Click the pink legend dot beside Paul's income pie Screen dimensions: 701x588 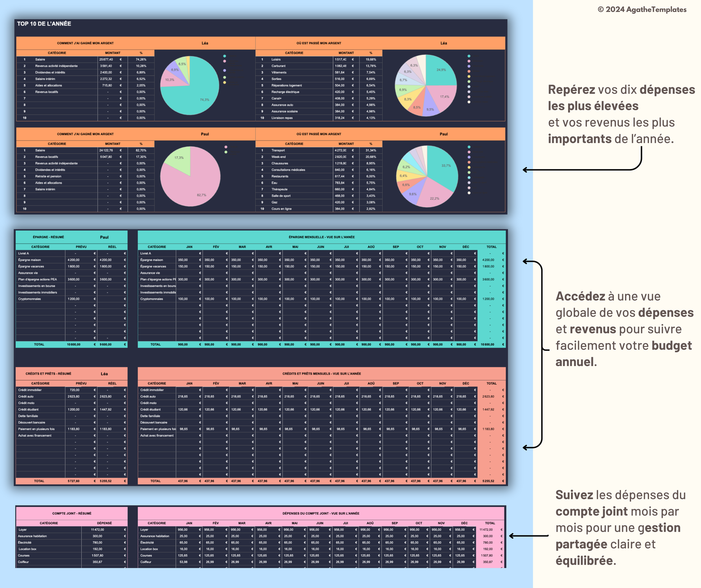pyautogui.click(x=226, y=147)
